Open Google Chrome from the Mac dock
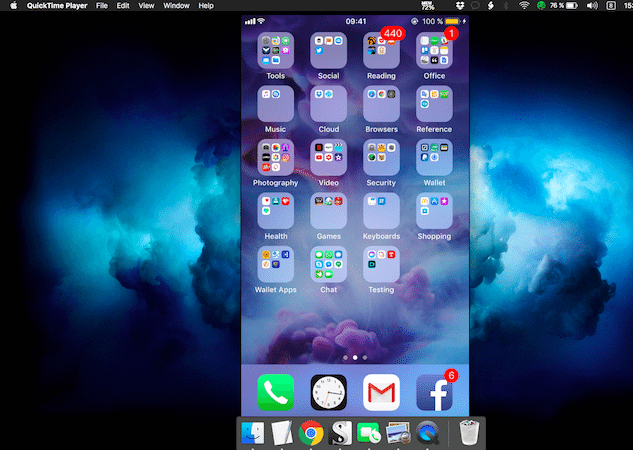Image resolution: width=633 pixels, height=450 pixels. pyautogui.click(x=311, y=433)
